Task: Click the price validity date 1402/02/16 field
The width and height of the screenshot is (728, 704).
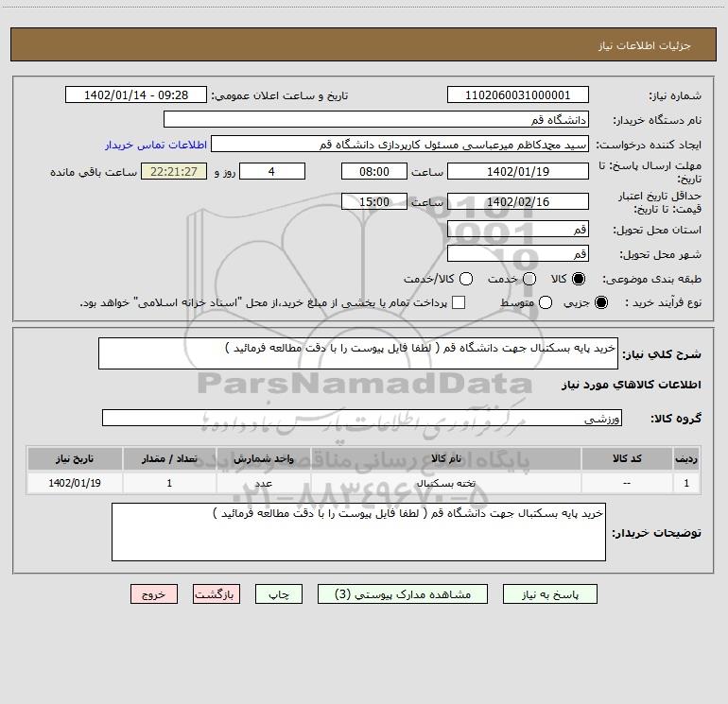Action: point(518,201)
